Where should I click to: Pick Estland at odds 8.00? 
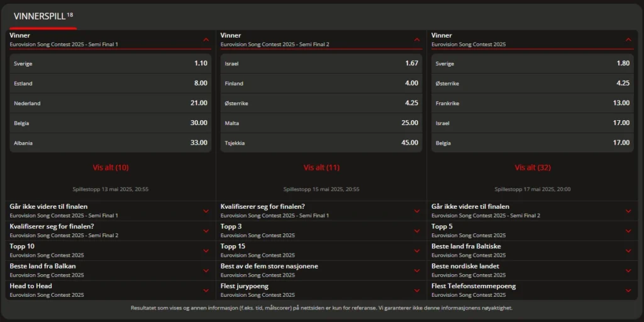[x=111, y=84]
